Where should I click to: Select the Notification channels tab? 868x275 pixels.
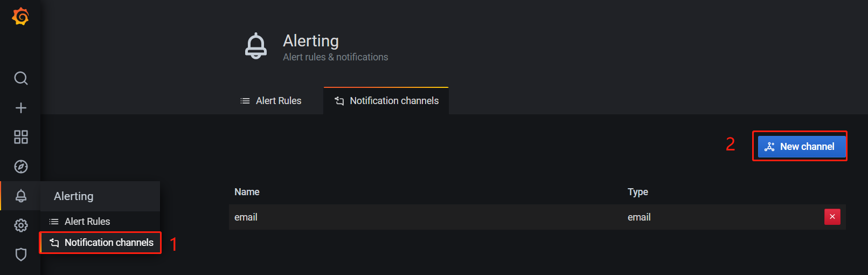[x=386, y=101]
